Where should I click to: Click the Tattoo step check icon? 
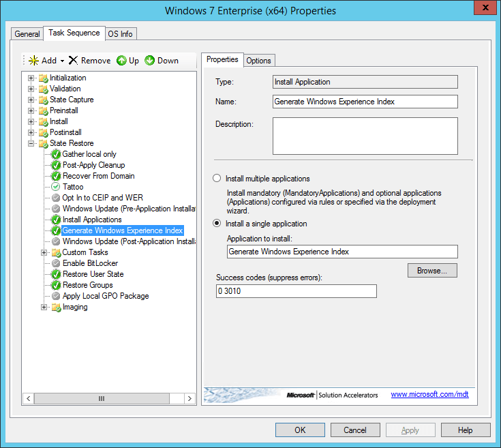point(56,187)
